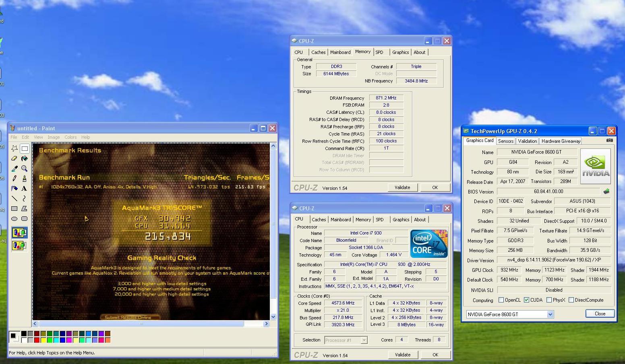The width and height of the screenshot is (625, 364).
Task: Select the Rounded Rectangle tool
Action: tap(25, 219)
